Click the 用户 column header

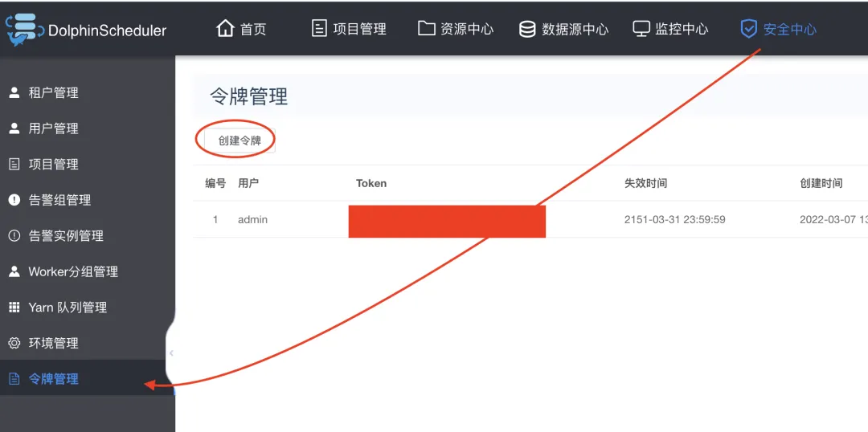coord(248,183)
